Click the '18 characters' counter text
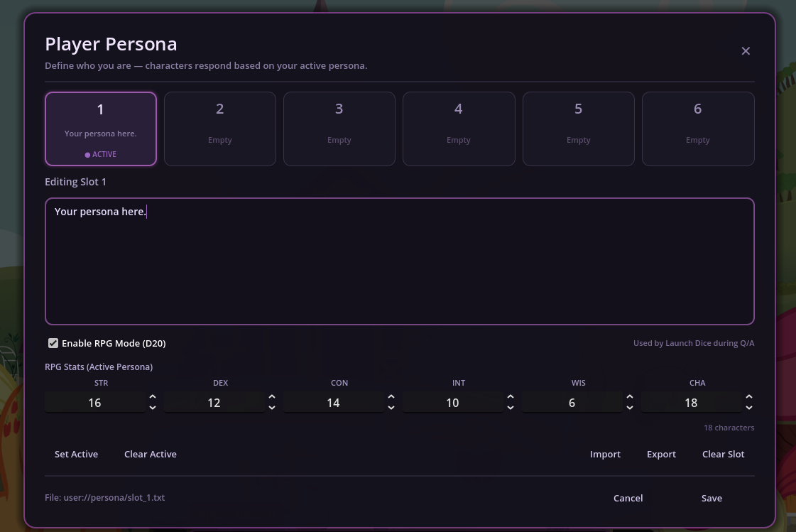 point(729,428)
